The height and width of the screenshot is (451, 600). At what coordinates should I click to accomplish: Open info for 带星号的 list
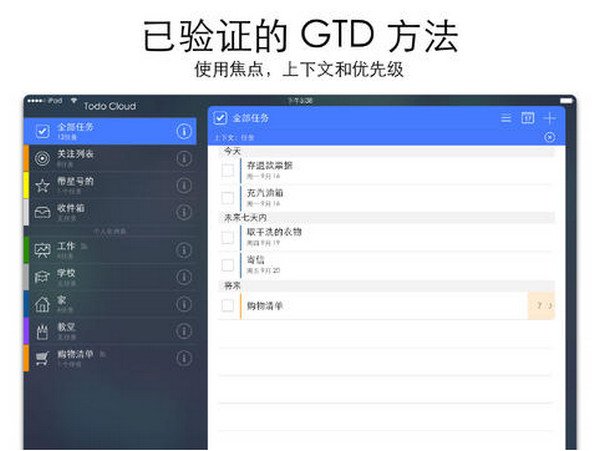coord(184,185)
